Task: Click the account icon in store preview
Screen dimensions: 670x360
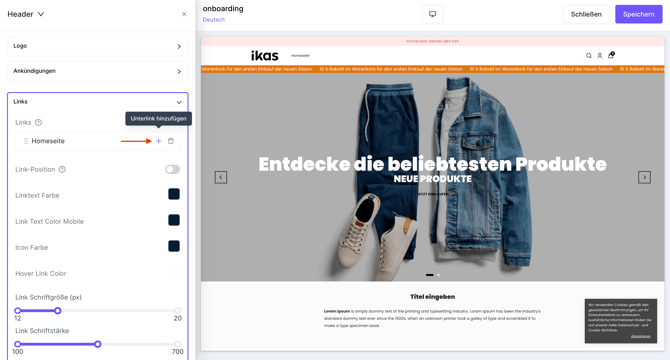Action: click(600, 56)
